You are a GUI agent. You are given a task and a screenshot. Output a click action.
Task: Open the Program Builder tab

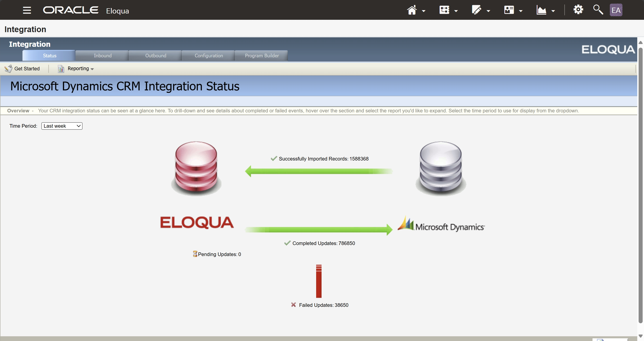click(262, 56)
